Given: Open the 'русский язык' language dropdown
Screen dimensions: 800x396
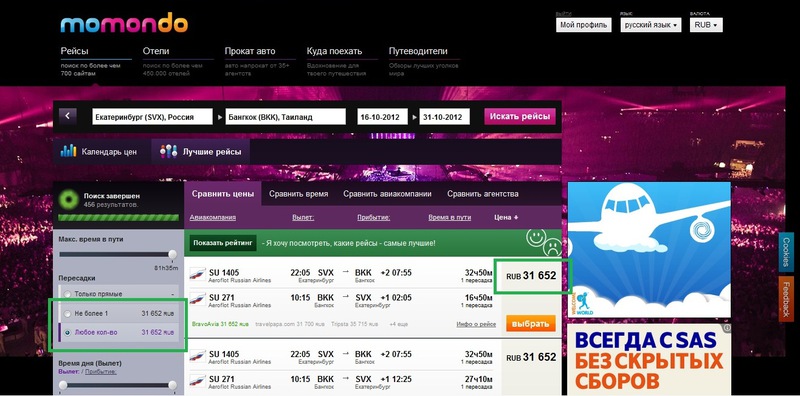Looking at the screenshot, I should (651, 24).
